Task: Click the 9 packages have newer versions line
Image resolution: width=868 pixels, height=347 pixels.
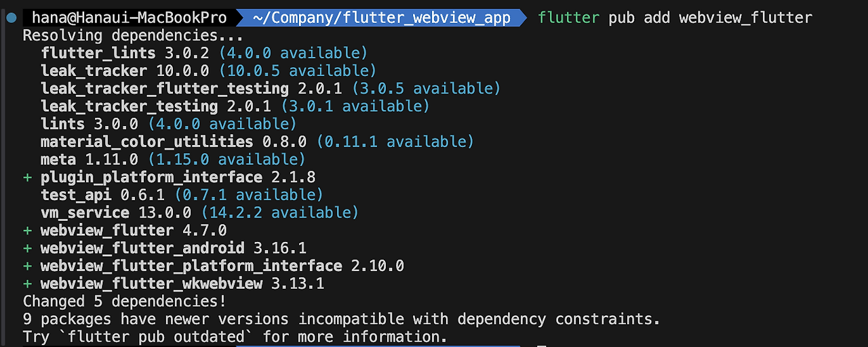Action: coord(341,319)
